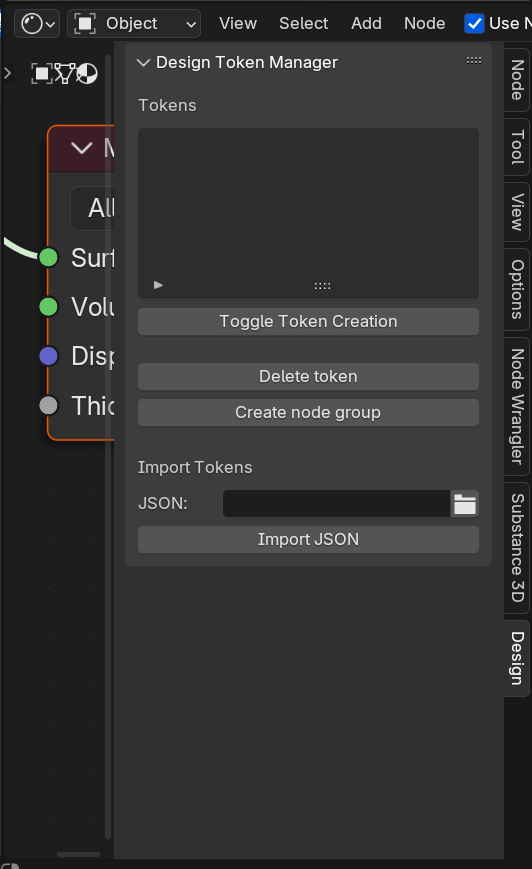532x869 pixels.
Task: Switch to the View sidebar tab
Action: point(517,212)
